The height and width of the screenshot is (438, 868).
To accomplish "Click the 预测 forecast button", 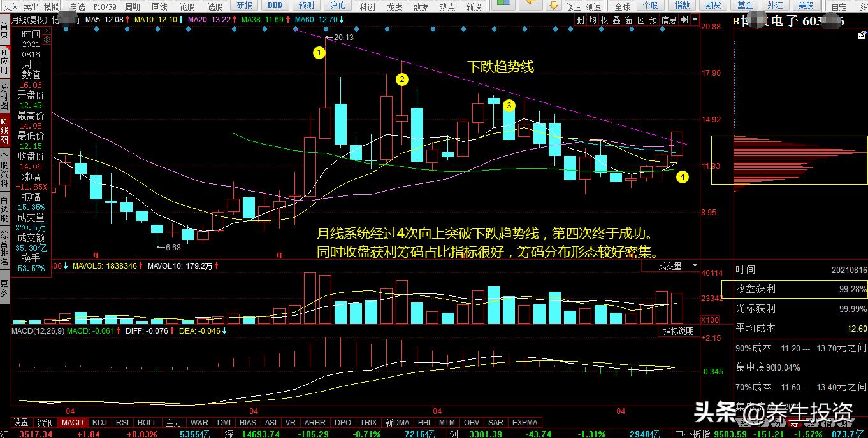I will pyautogui.click(x=307, y=5).
